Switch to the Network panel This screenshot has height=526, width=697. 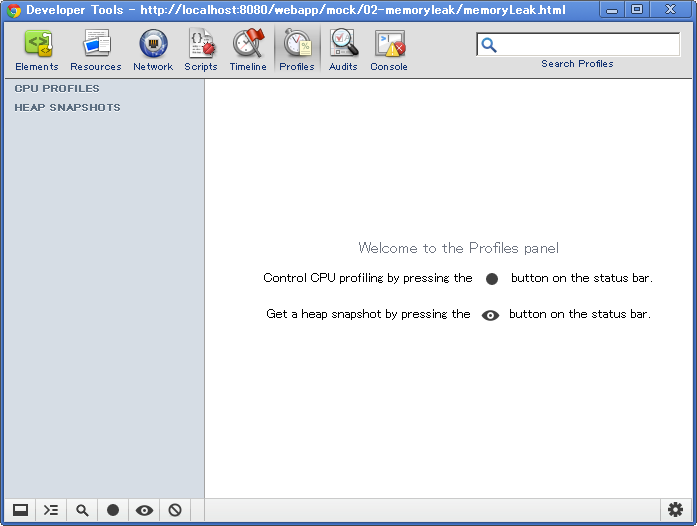coord(153,50)
